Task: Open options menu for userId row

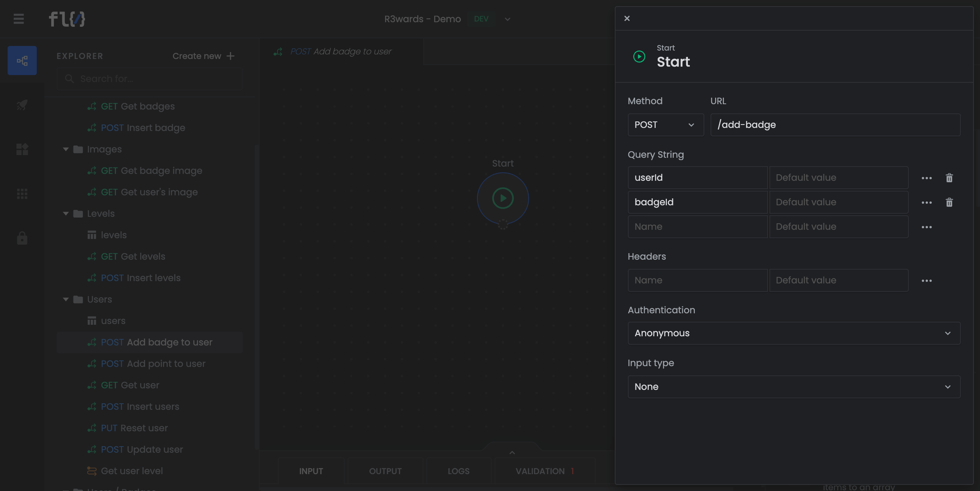Action: pos(926,178)
